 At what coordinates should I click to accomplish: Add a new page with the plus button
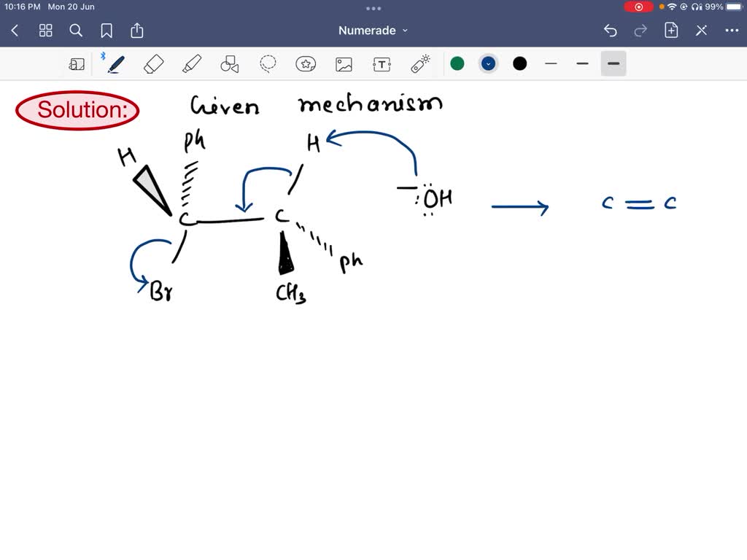(670, 30)
